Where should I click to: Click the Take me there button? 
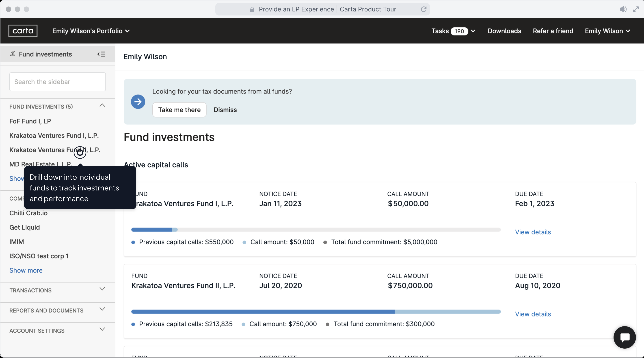pos(179,110)
